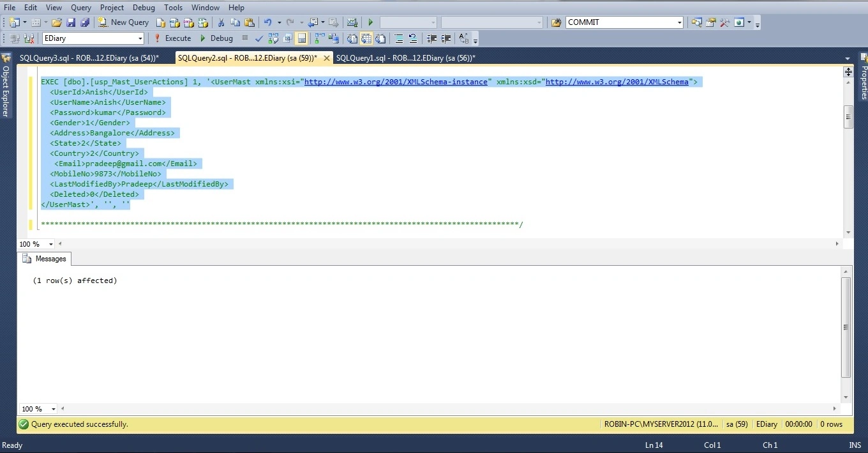This screenshot has height=453, width=868.
Task: Click the Cut scissors icon
Action: (221, 22)
